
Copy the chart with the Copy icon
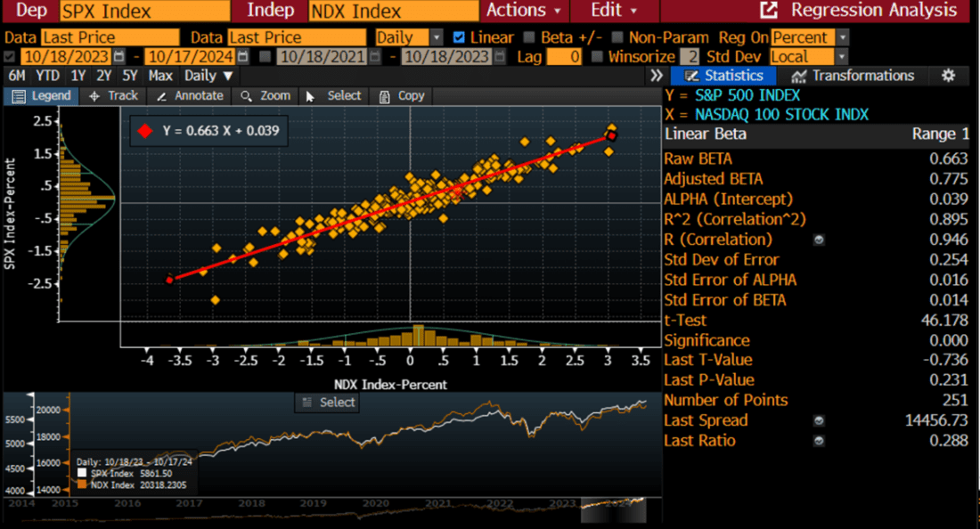pos(384,96)
